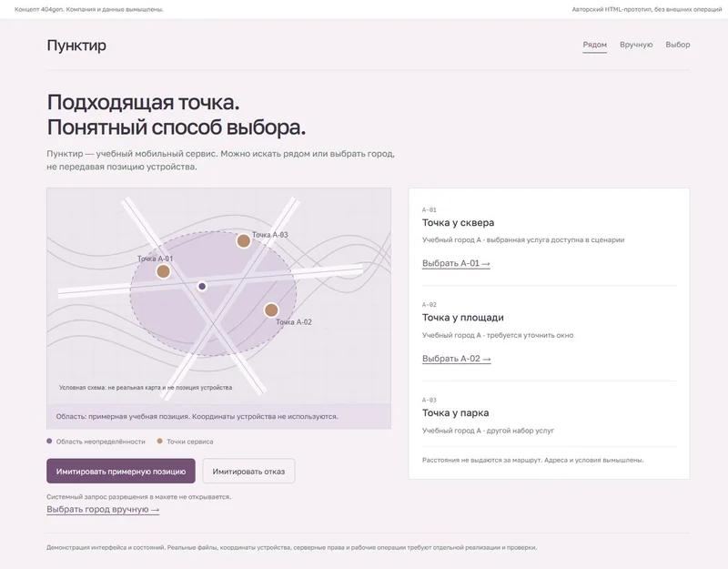
Task: Click the Выбрать A-02 link
Action: coord(457,359)
